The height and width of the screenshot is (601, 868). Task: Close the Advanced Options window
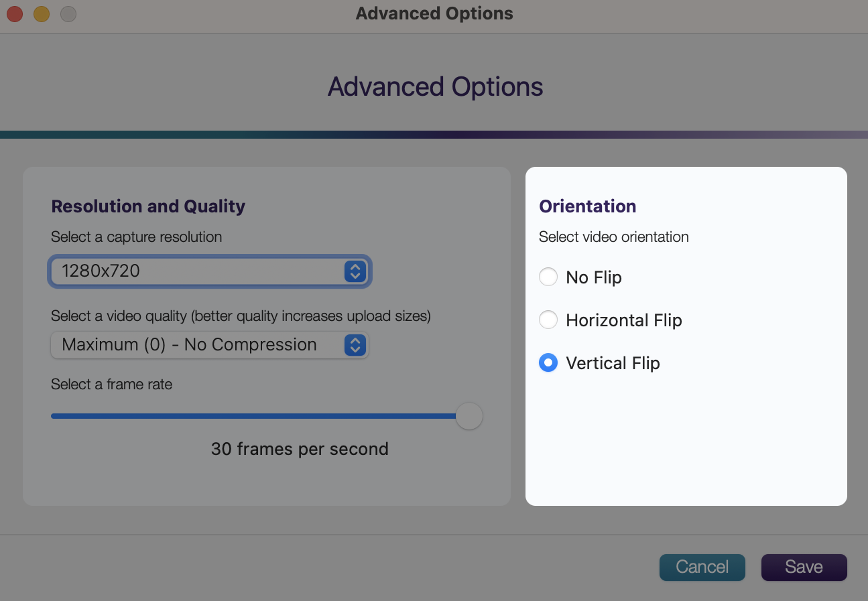coord(14,13)
